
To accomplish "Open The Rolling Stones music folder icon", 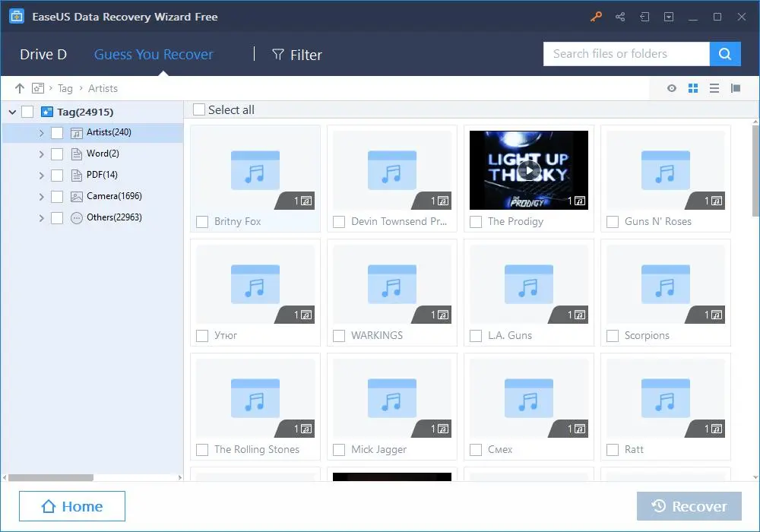I will 255,398.
